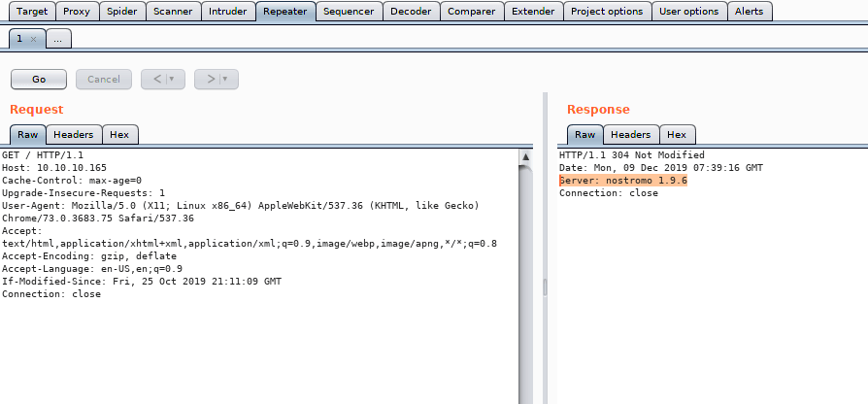The height and width of the screenshot is (404, 868).
Task: Close Repeater sub-tab 1 via x
Action: [x=33, y=39]
